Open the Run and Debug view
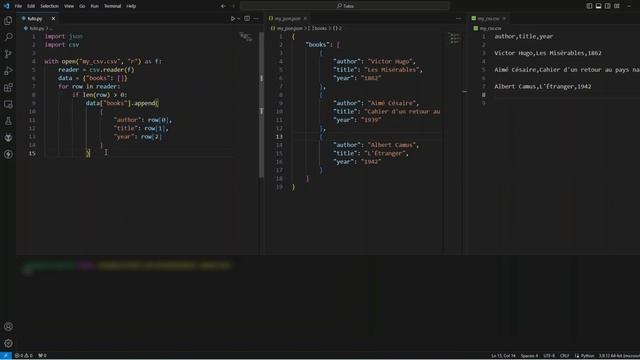640x360 pixels. pos(8,71)
